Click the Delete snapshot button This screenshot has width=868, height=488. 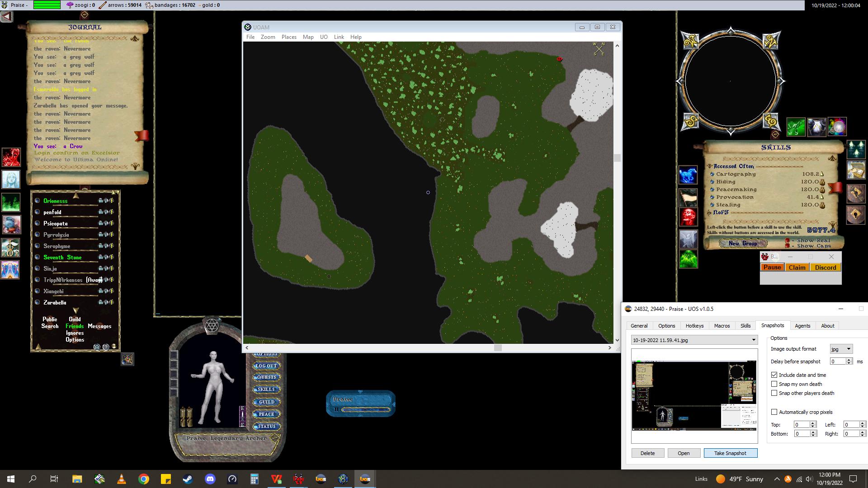click(x=647, y=453)
